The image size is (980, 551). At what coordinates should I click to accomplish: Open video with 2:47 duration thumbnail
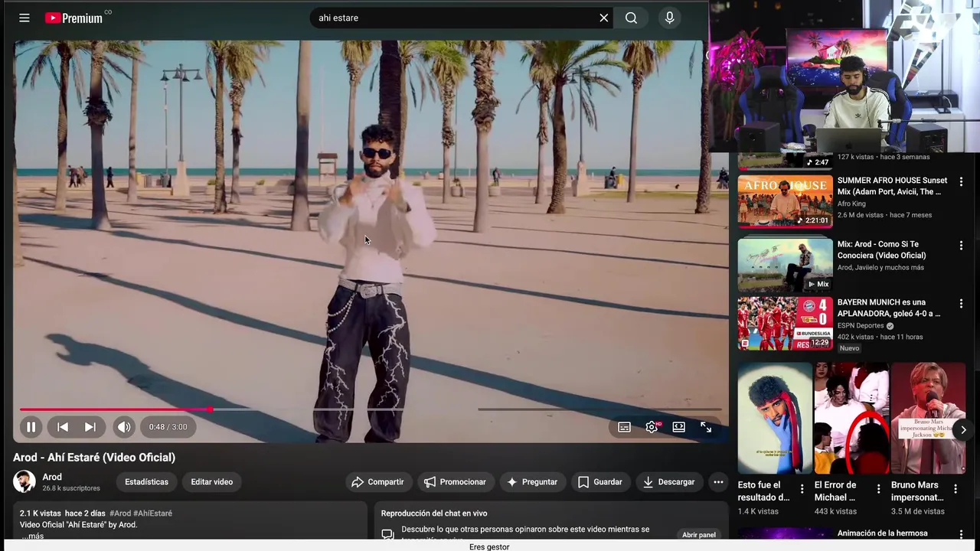[x=785, y=161]
